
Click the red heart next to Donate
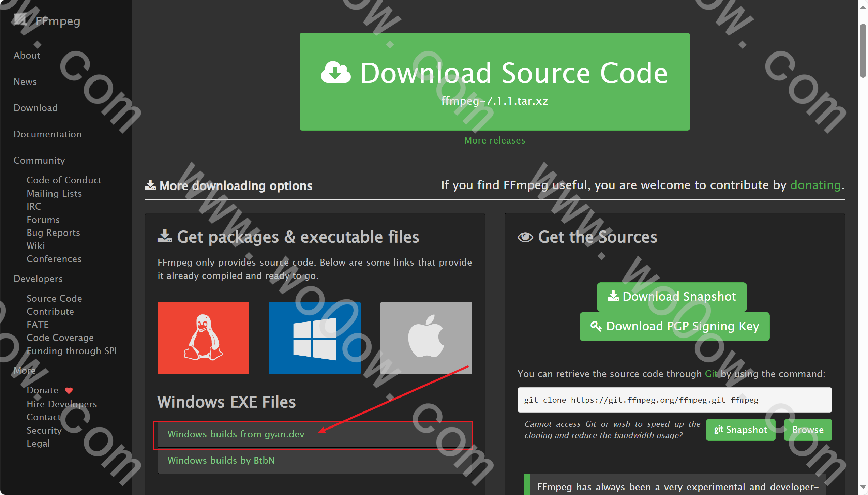(x=69, y=390)
